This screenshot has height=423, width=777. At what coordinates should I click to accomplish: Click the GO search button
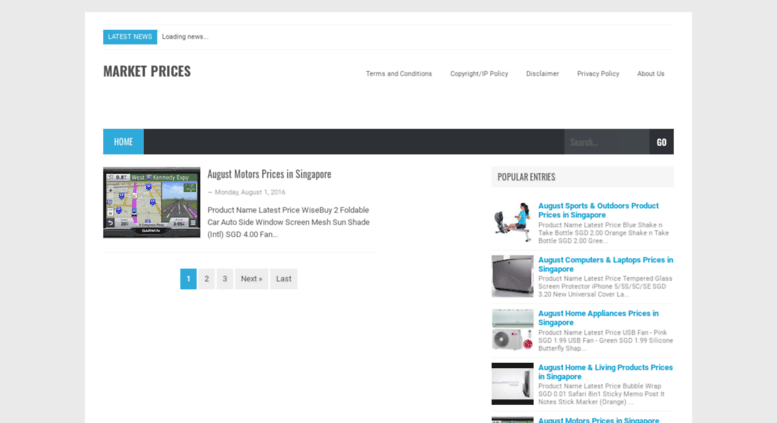point(662,142)
